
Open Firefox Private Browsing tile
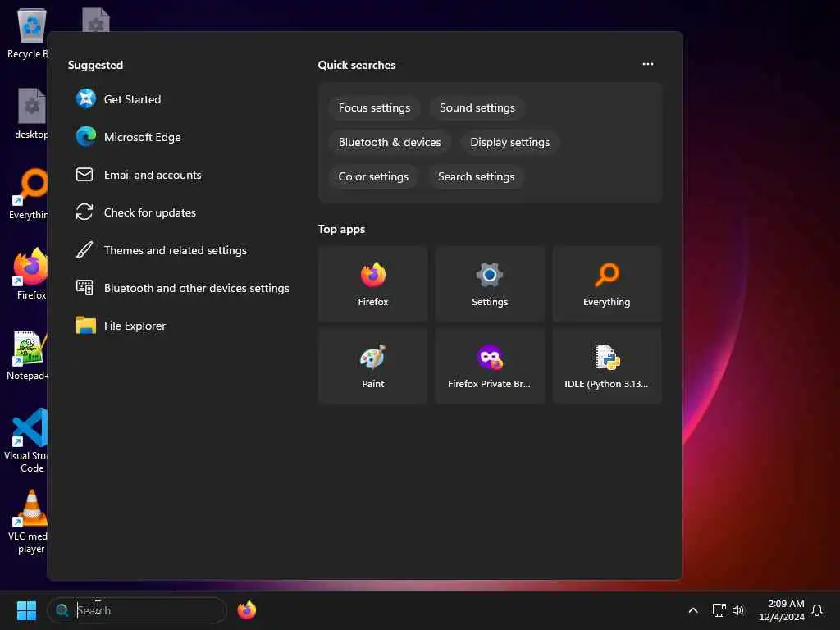pos(490,366)
